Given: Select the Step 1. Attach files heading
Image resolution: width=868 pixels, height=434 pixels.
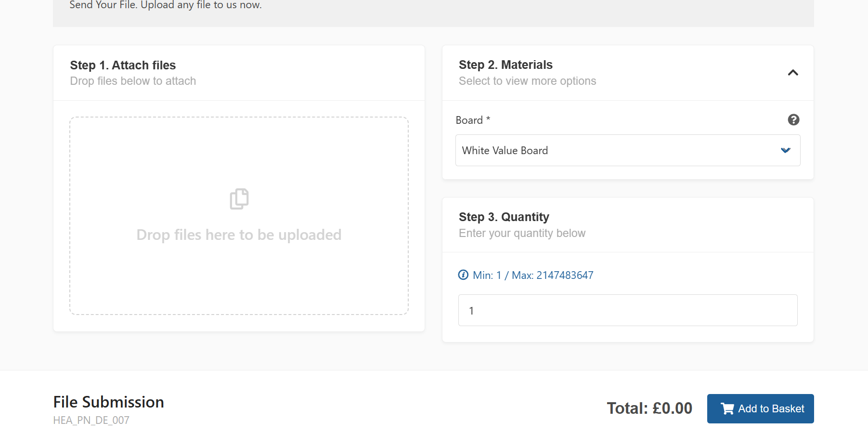Looking at the screenshot, I should pyautogui.click(x=123, y=65).
